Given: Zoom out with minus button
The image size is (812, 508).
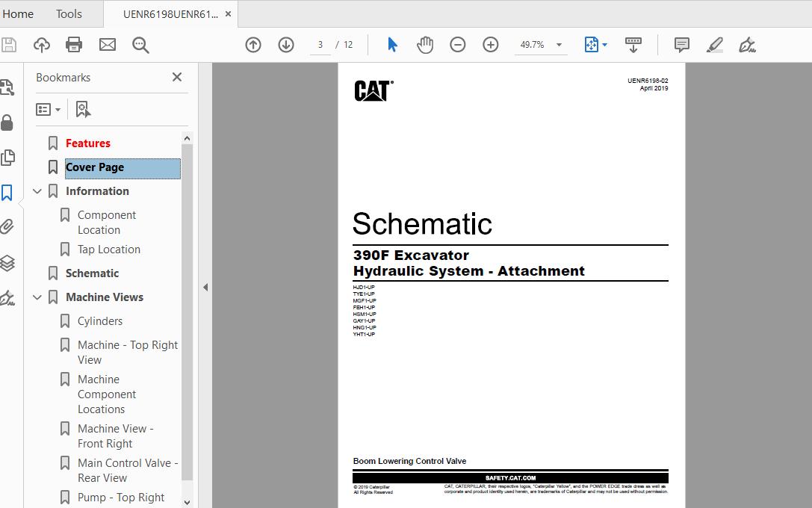Looking at the screenshot, I should tap(458, 45).
